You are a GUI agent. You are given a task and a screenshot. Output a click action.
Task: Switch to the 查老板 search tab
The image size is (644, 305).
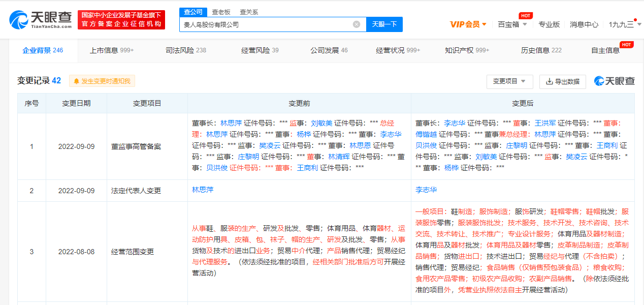(220, 12)
